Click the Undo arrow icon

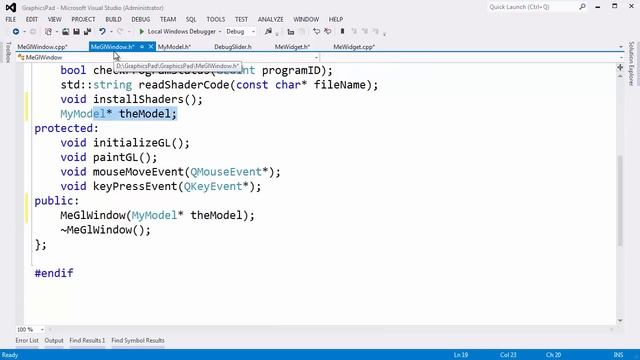[x=102, y=31]
